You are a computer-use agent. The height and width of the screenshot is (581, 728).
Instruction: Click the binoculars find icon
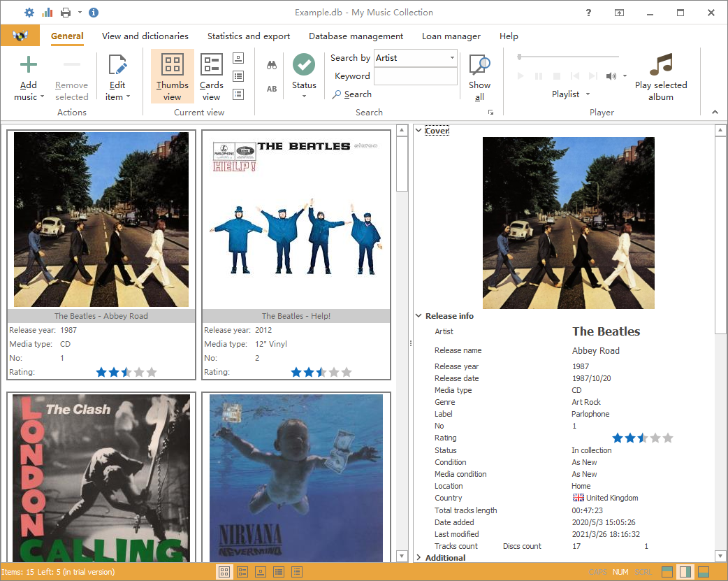click(x=272, y=65)
